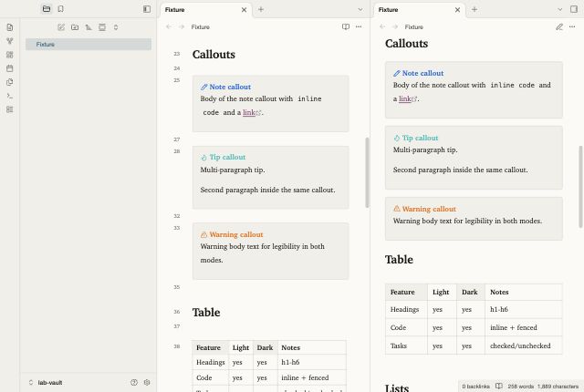The width and height of the screenshot is (584, 392).
Task: Navigate forward in the right pane
Action: click(395, 26)
